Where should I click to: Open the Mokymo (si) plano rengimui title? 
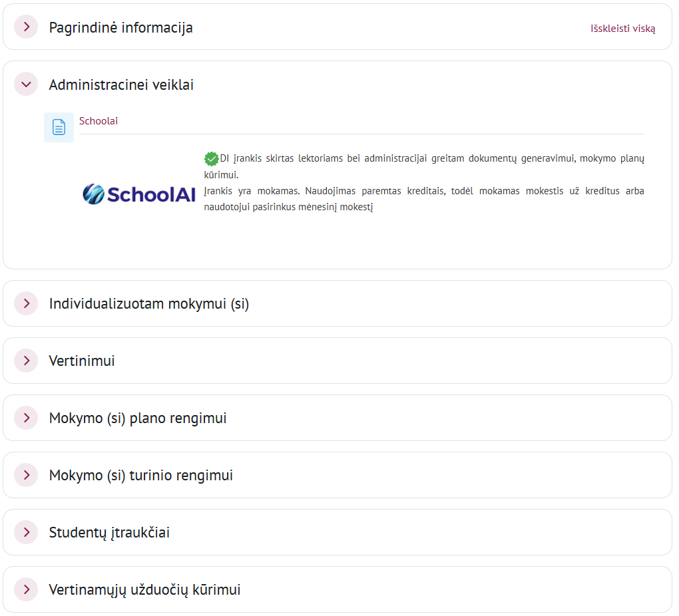tap(138, 418)
